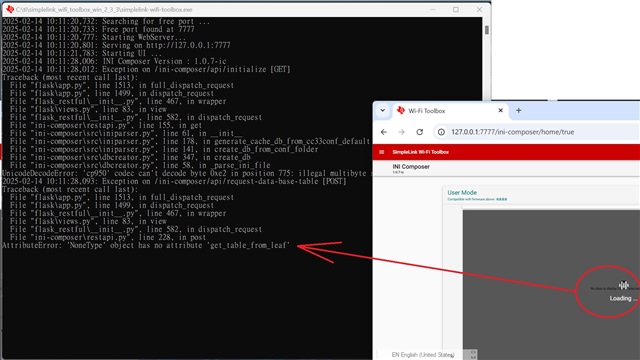Viewport: 640px width, 360px height.
Task: Click the 'Serving on http://127.0.0.1:7777' console line
Action: (116, 45)
